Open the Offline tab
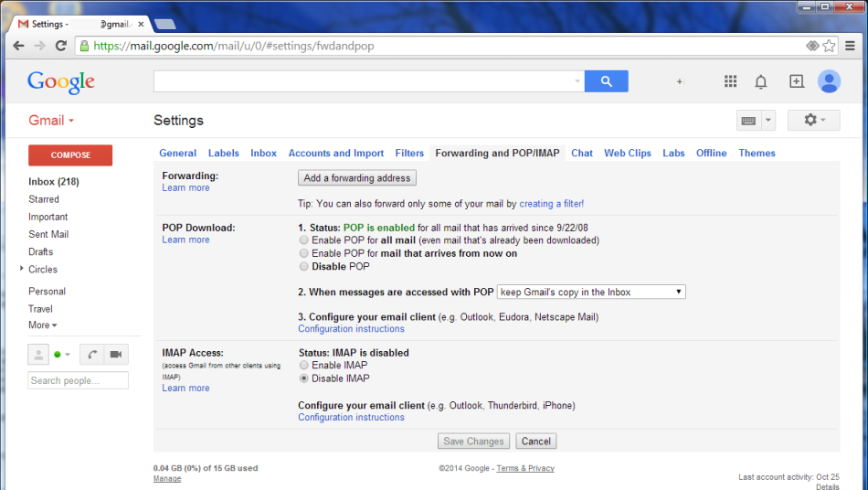 click(x=712, y=153)
